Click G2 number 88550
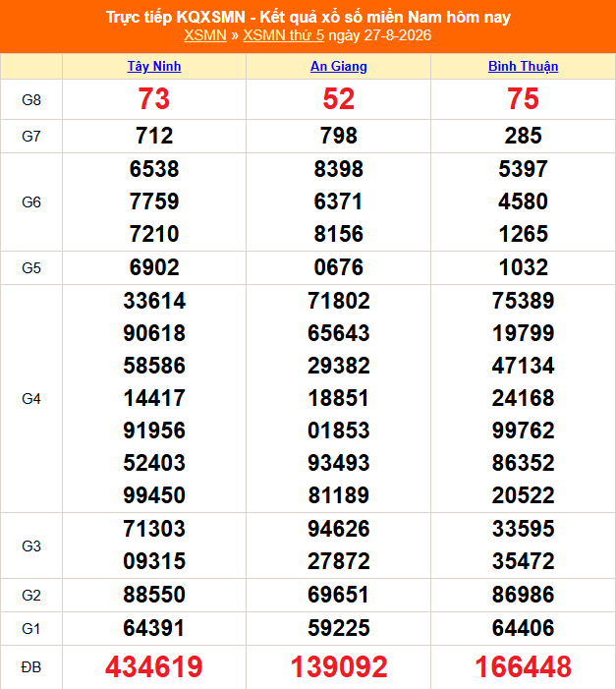Screen dimensions: 616x689 (154, 595)
